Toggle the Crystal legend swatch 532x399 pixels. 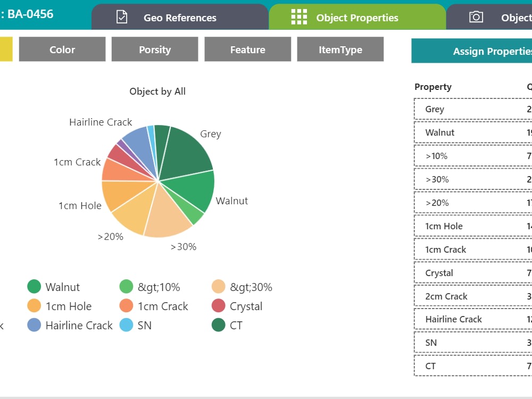click(219, 306)
